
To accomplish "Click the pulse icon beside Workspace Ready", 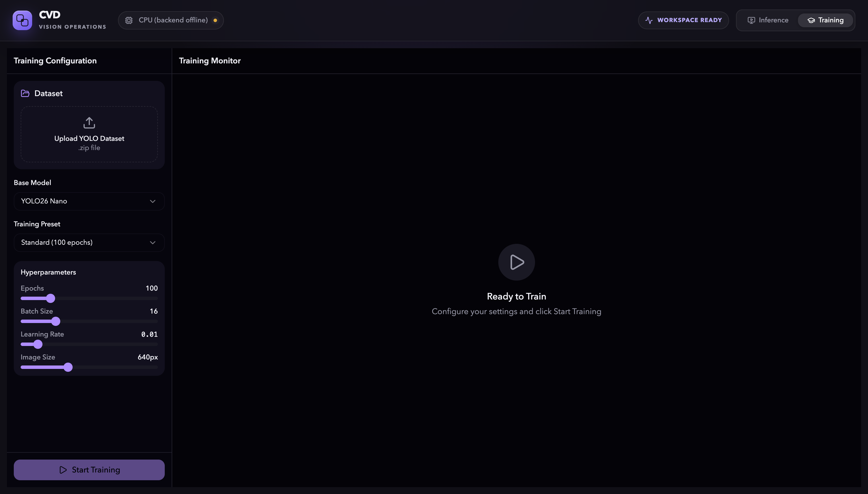I will click(649, 20).
